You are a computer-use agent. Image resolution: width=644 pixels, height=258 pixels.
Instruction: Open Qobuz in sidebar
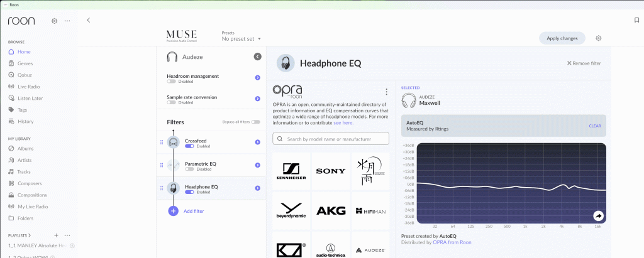pyautogui.click(x=25, y=75)
